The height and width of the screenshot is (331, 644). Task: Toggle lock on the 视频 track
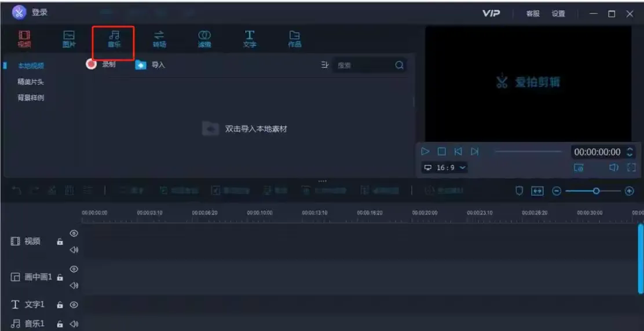[x=60, y=241]
